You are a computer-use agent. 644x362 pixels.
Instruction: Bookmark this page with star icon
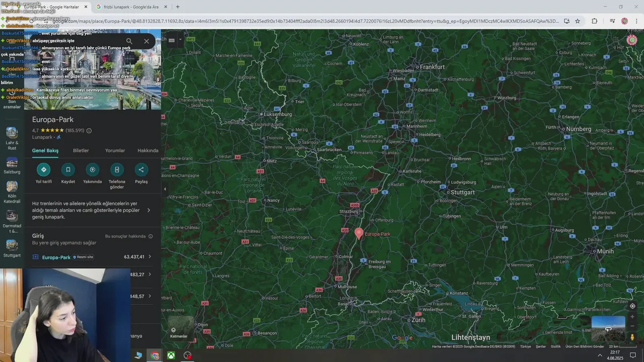point(578,21)
